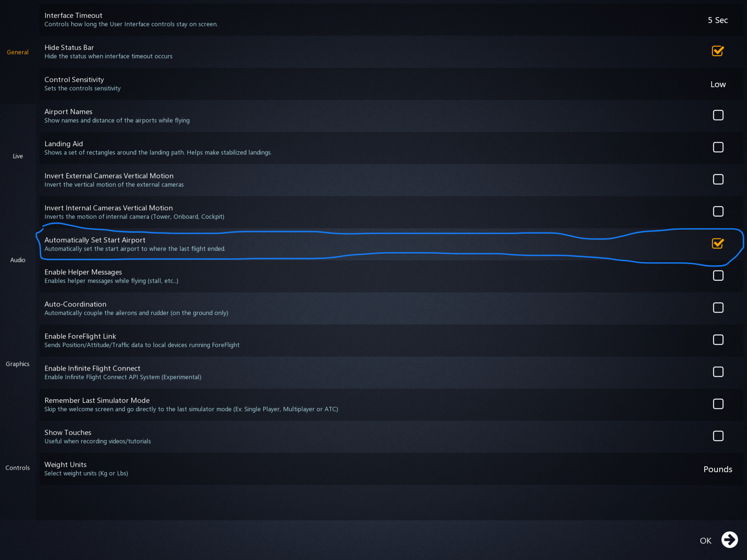Click the OK arrow icon
This screenshot has height=560, width=747.
[x=730, y=540]
